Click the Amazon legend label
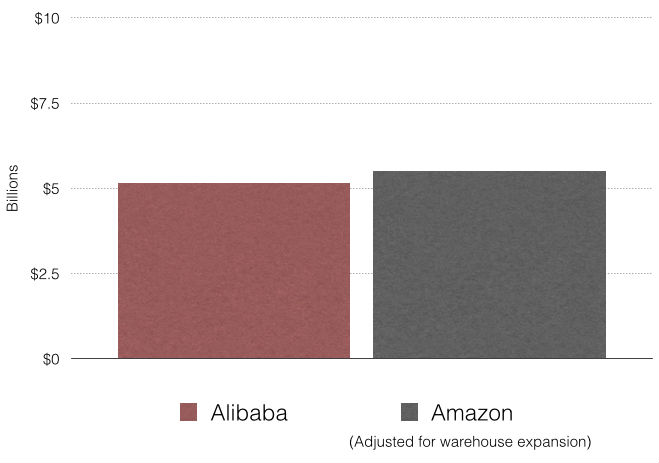 click(x=472, y=413)
